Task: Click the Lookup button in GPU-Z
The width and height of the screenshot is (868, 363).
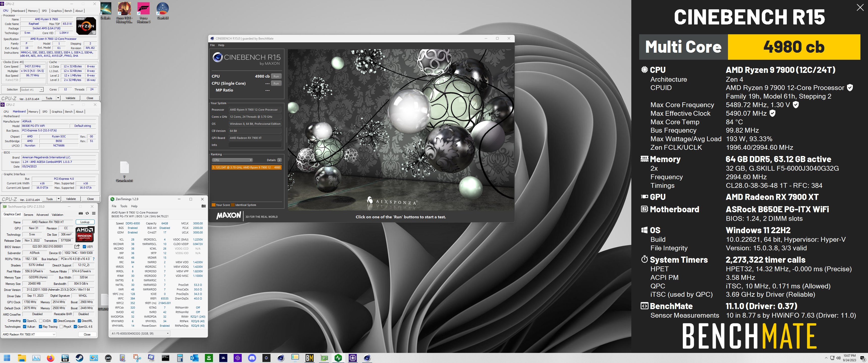Action: (85, 222)
